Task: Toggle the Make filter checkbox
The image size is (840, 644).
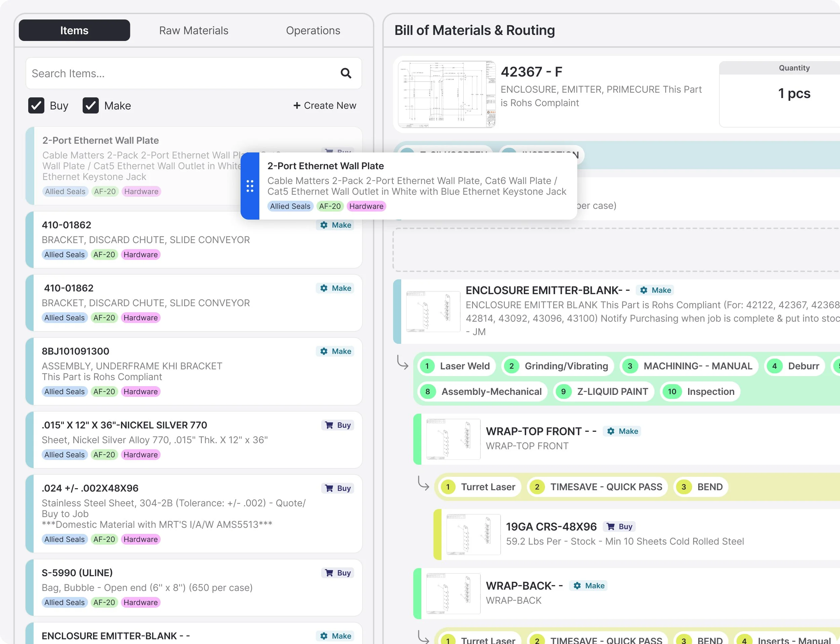Action: click(x=91, y=105)
